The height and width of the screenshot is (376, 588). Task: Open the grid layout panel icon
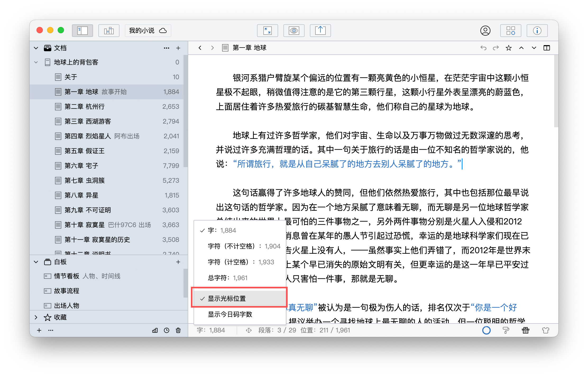[x=511, y=31]
